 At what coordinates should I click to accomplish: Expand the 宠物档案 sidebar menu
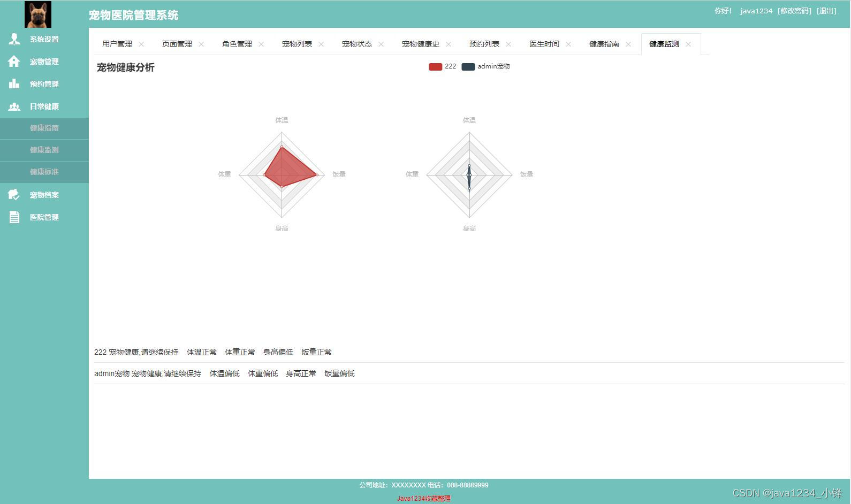tap(44, 195)
